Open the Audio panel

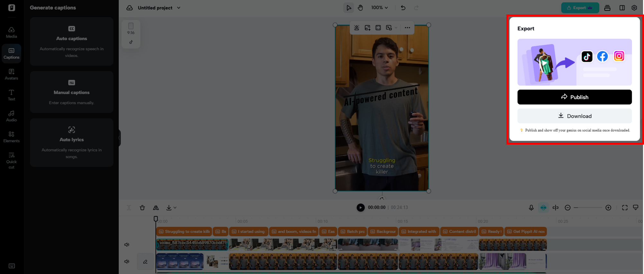tap(11, 116)
